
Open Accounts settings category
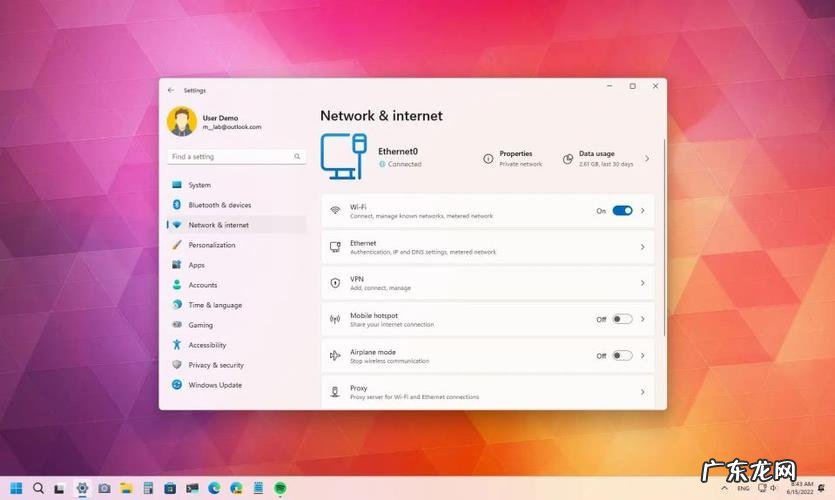pyautogui.click(x=236, y=285)
